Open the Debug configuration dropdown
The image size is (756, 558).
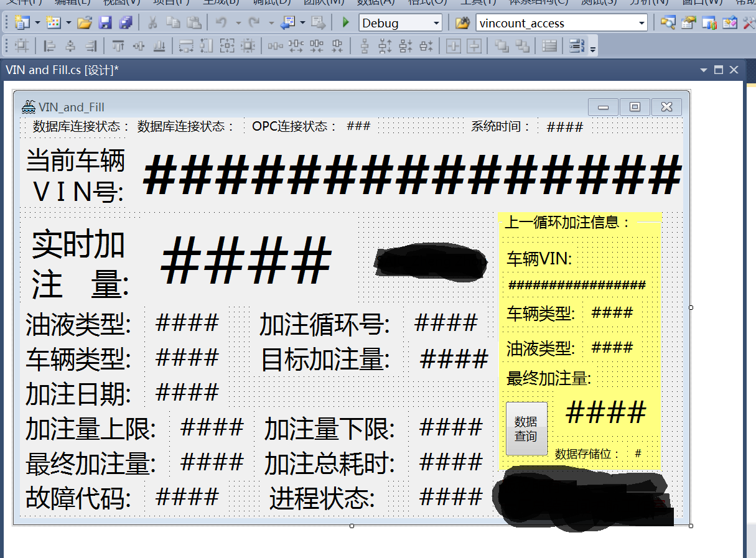(436, 24)
